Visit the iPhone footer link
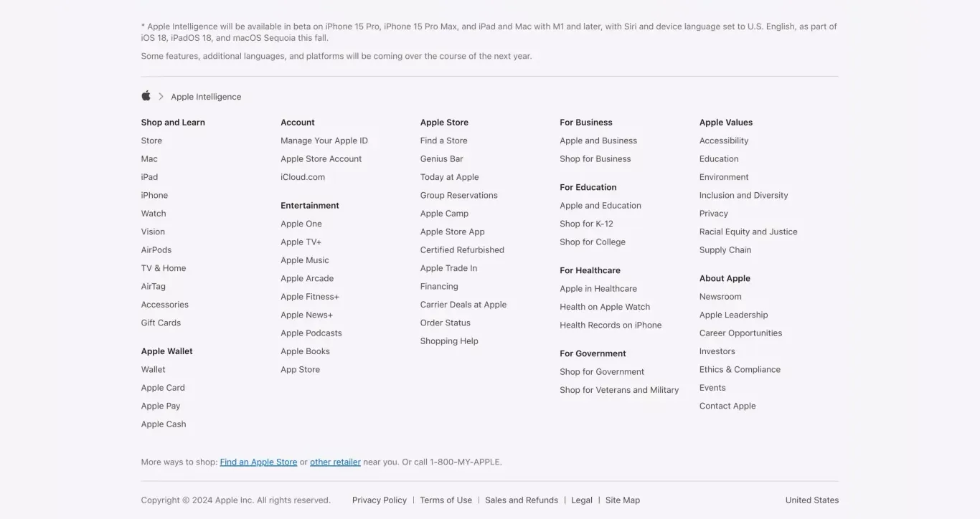The image size is (980, 519). coord(154,195)
